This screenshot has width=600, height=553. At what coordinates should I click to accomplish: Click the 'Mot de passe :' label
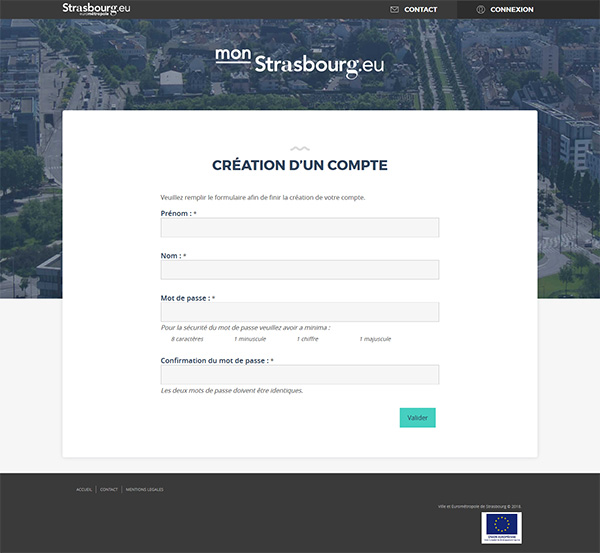coord(185,298)
